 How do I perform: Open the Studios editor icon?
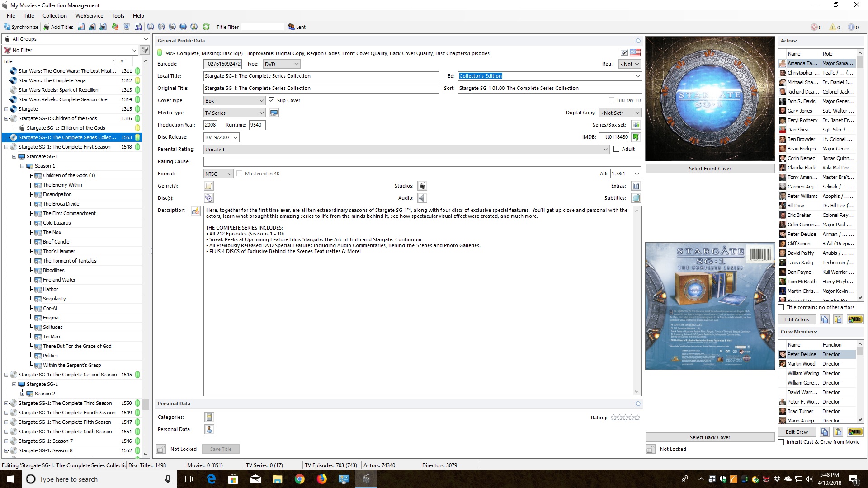pos(422,186)
